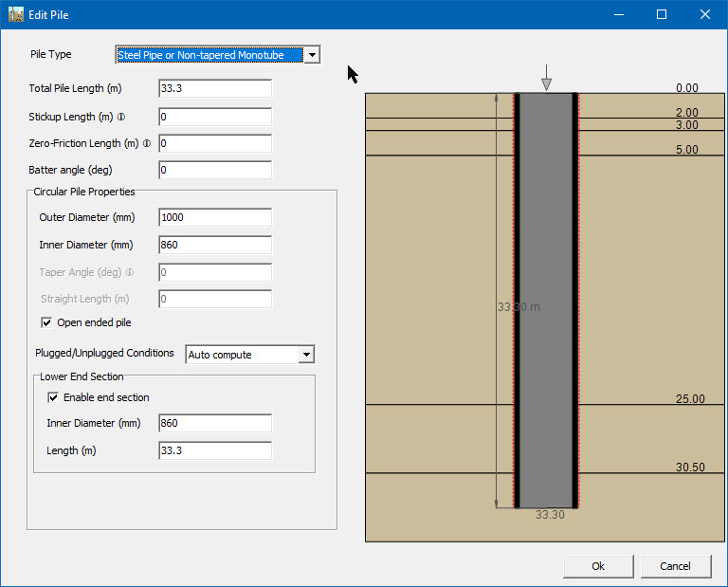The image size is (728, 587).
Task: Click the info icon next to Stickup Length
Action: click(x=121, y=117)
